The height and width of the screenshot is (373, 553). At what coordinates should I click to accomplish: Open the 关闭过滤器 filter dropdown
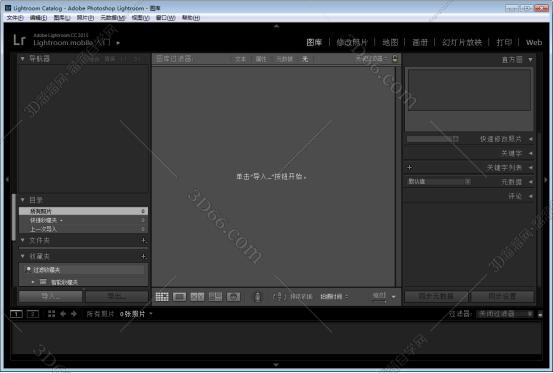click(505, 314)
